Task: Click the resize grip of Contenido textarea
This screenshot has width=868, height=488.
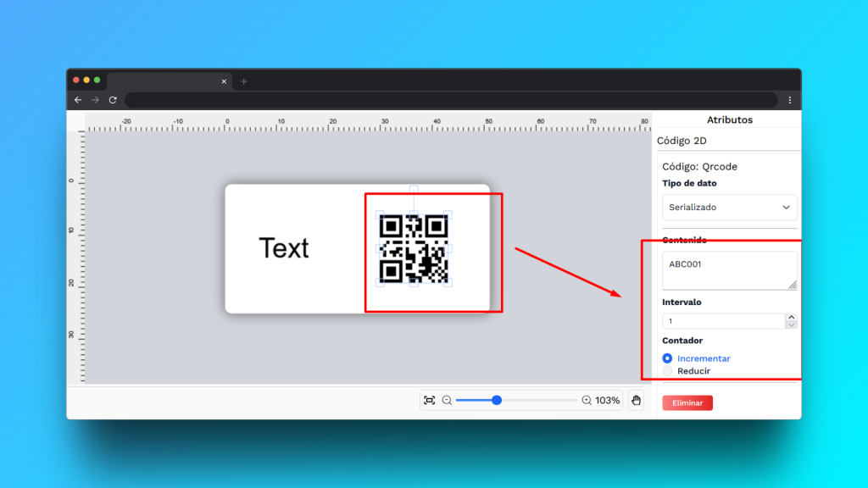Action: 793,285
